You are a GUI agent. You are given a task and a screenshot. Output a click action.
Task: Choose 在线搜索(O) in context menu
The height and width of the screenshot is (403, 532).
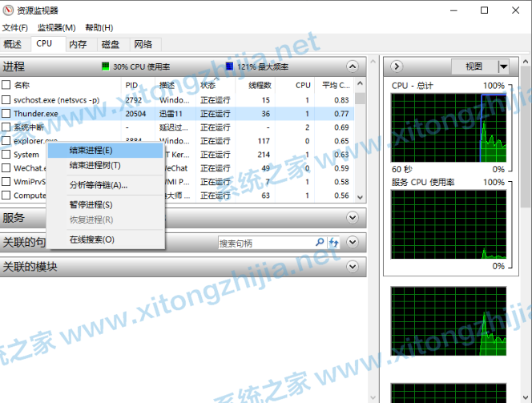105,240
